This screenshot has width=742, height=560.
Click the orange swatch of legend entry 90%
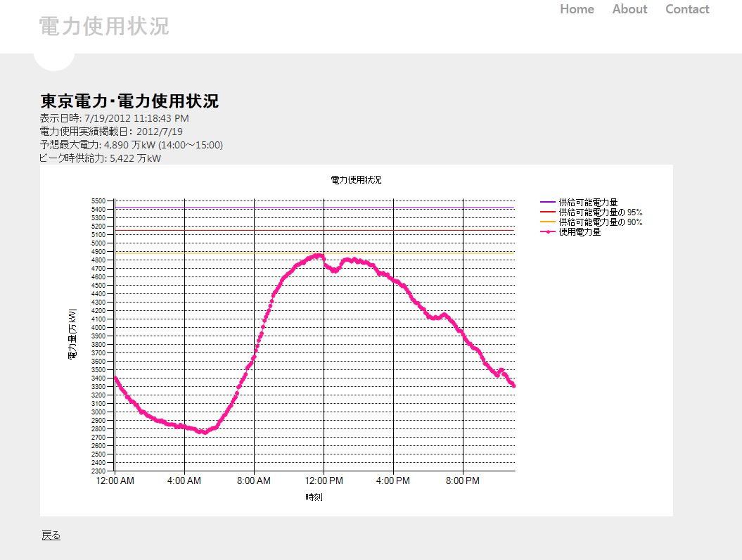tap(547, 222)
